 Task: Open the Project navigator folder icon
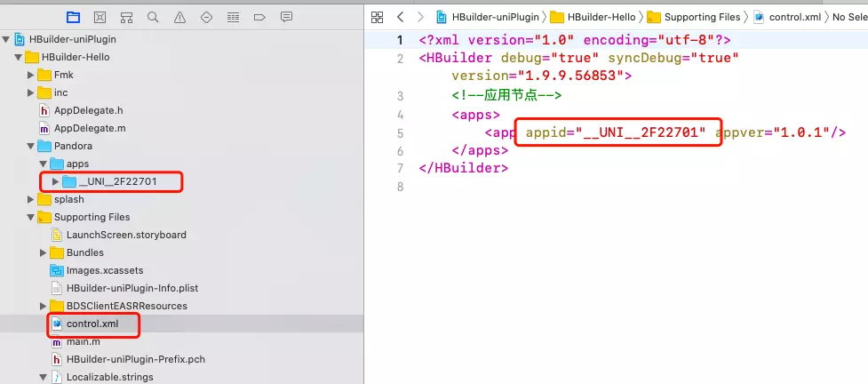[x=73, y=17]
